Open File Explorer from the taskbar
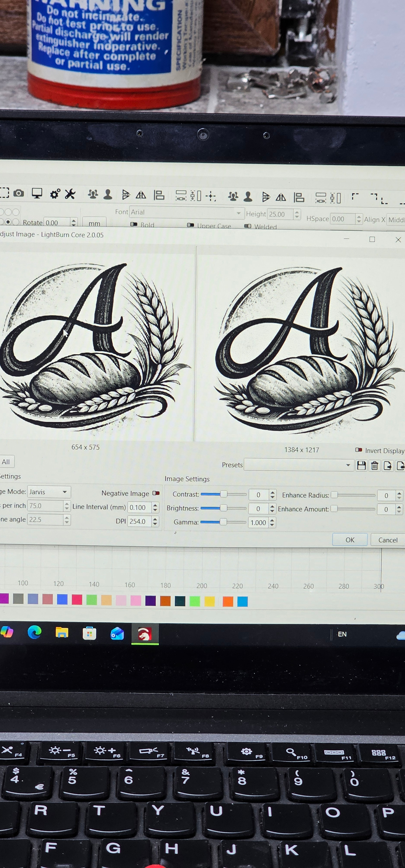This screenshot has width=405, height=868. [62, 633]
